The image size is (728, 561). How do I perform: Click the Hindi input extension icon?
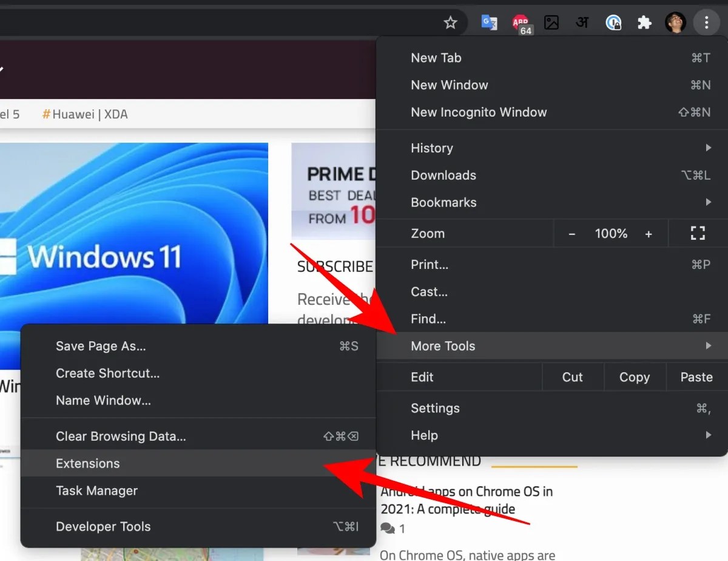[582, 22]
